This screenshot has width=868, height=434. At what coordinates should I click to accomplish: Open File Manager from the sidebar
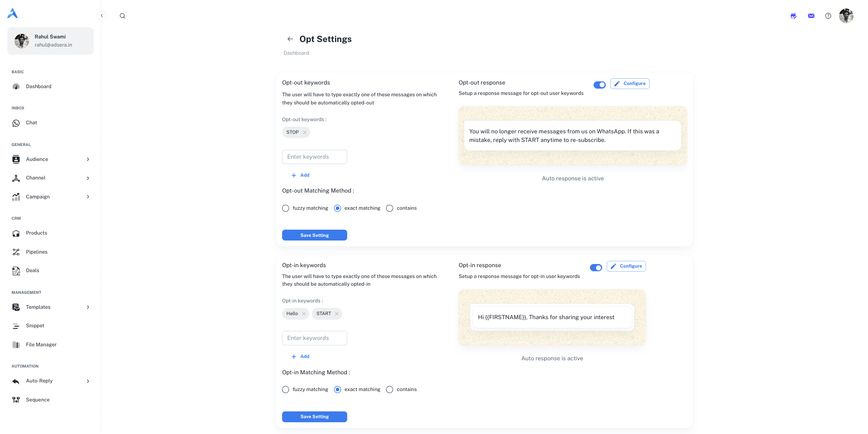41,344
